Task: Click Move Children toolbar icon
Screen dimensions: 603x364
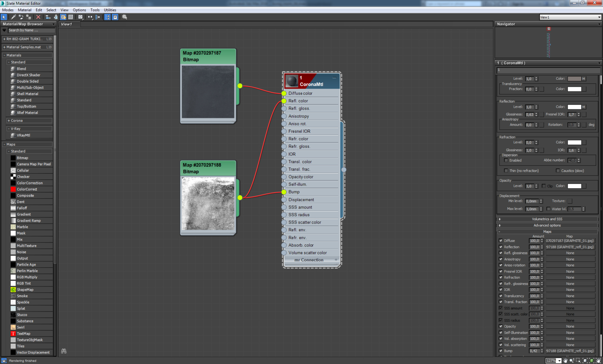Action: tap(48, 17)
